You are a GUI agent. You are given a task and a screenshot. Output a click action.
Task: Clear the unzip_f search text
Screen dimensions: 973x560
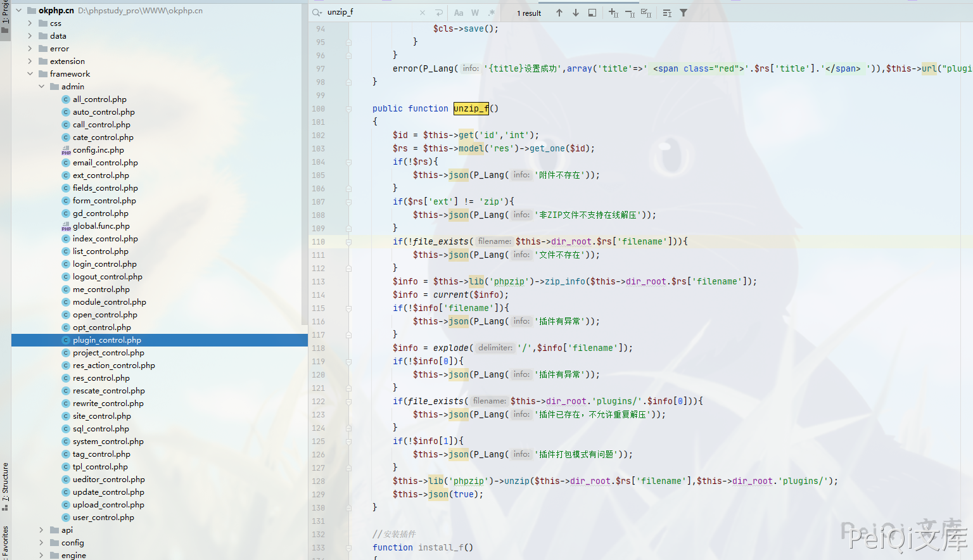tap(423, 13)
